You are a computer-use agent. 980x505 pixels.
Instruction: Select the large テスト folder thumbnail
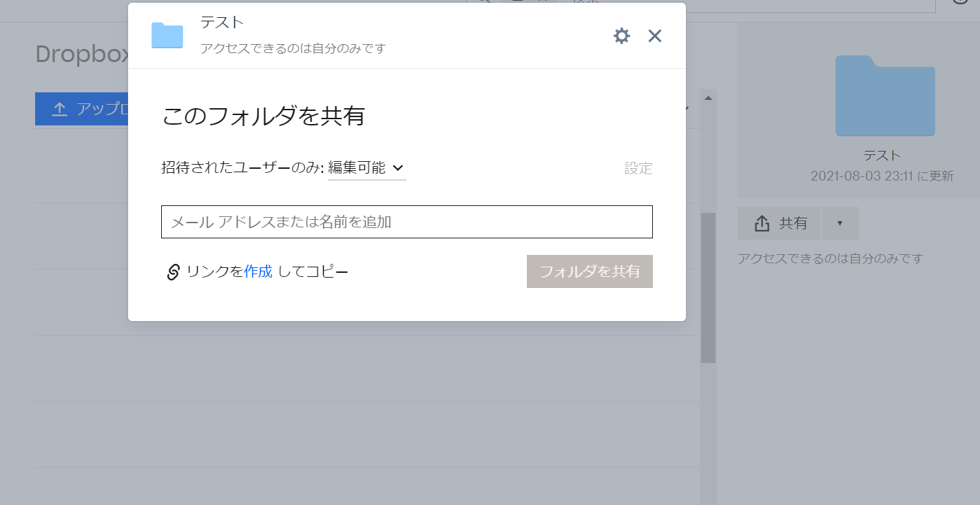point(884,96)
